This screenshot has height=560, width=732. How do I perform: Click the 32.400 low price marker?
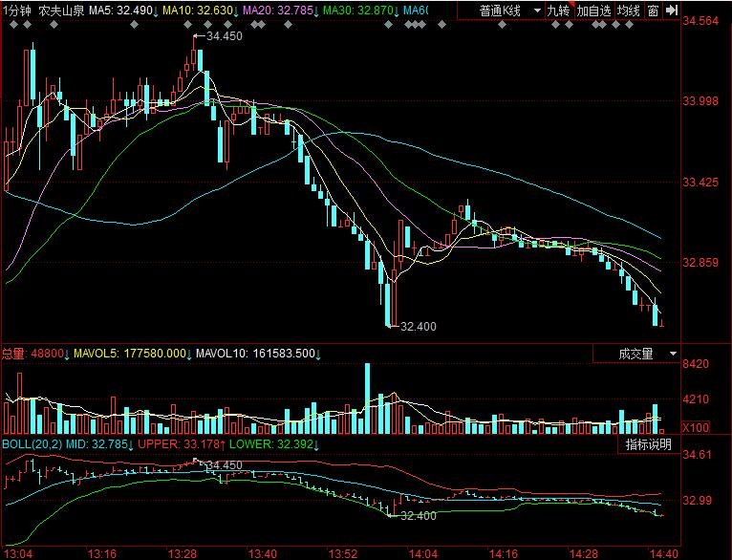417,326
